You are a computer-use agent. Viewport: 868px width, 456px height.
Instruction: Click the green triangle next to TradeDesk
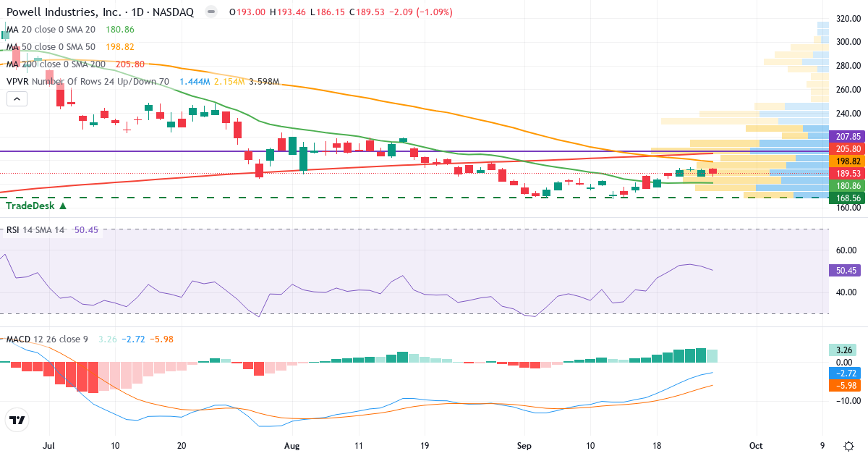pyautogui.click(x=63, y=206)
